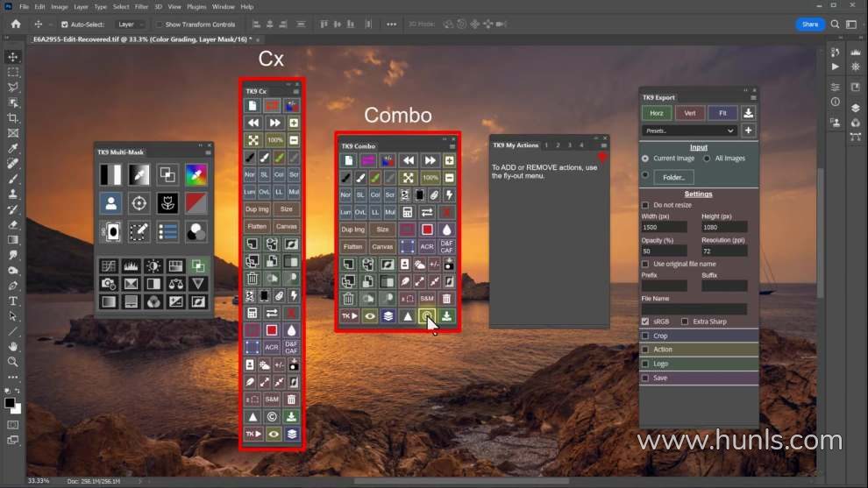Toggle eye visibility icon in TK9 Combo
This screenshot has width=868, height=488.
(x=370, y=316)
